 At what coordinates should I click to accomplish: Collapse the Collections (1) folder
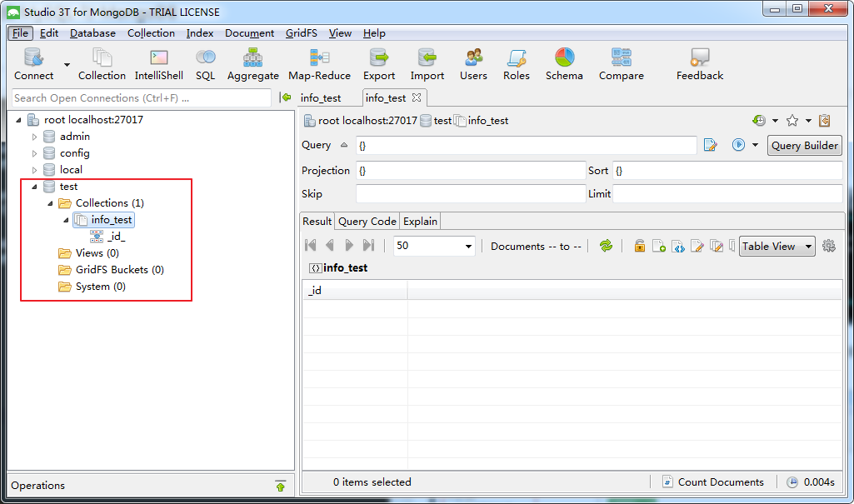click(50, 203)
